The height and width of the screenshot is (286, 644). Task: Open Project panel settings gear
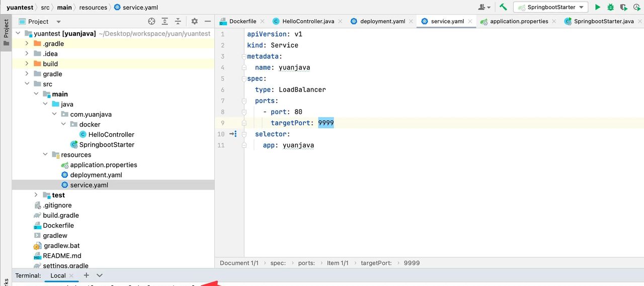pos(195,21)
